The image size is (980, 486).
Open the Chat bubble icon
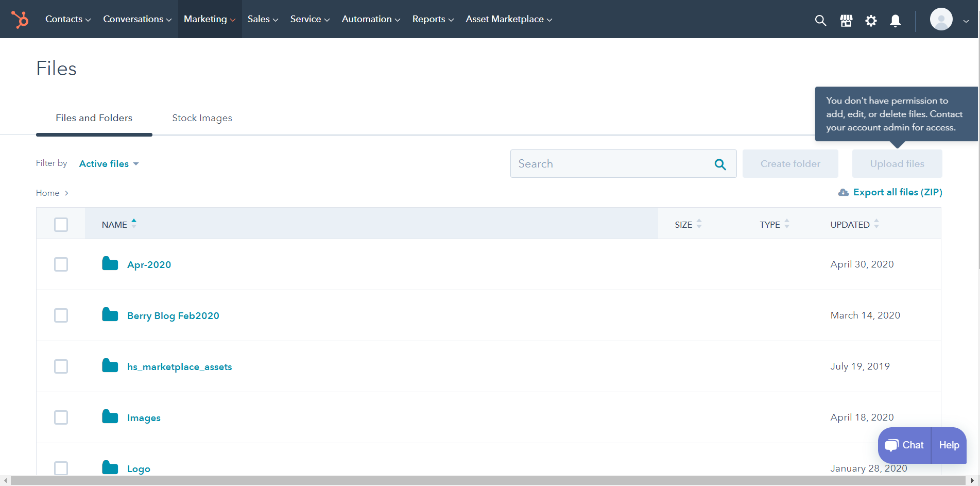pos(891,445)
